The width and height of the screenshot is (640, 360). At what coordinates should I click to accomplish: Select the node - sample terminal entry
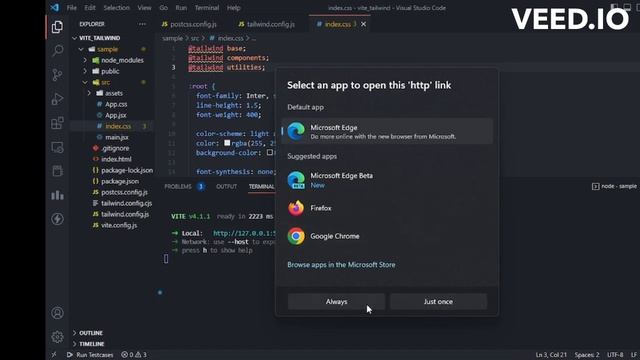(614, 186)
